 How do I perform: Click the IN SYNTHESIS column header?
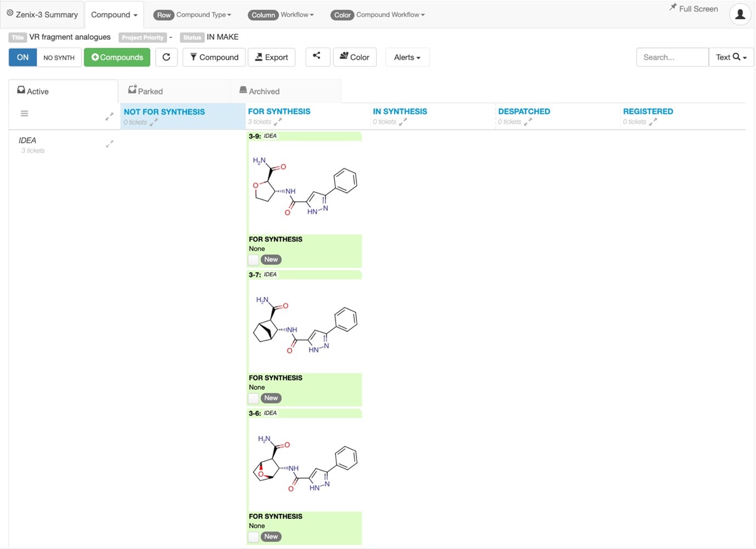(x=400, y=111)
